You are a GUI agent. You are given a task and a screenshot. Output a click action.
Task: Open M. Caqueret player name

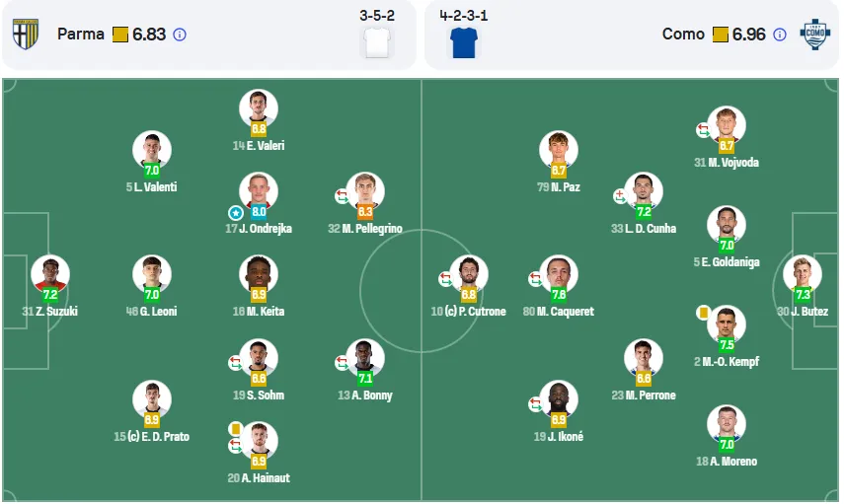(566, 312)
